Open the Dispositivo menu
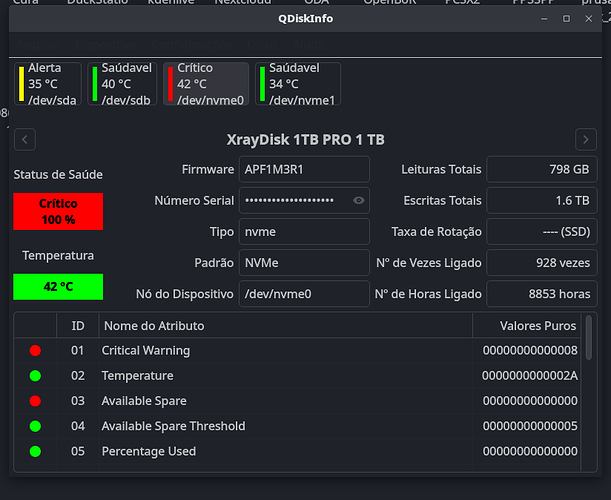 tap(106, 45)
